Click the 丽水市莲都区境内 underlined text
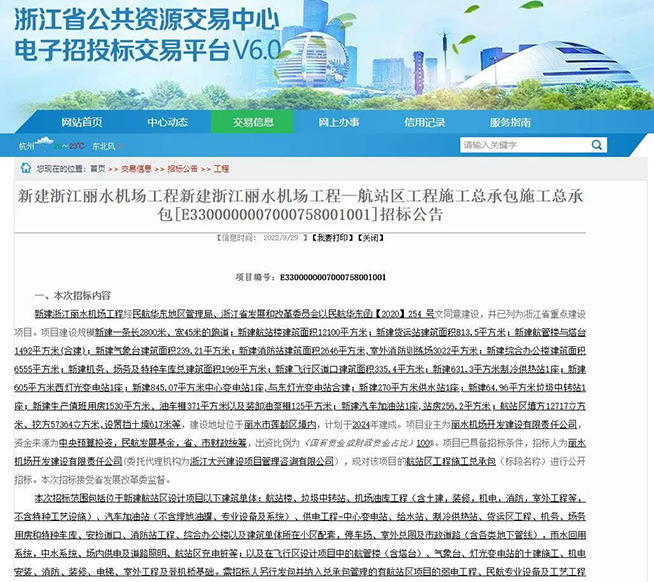 [280, 425]
